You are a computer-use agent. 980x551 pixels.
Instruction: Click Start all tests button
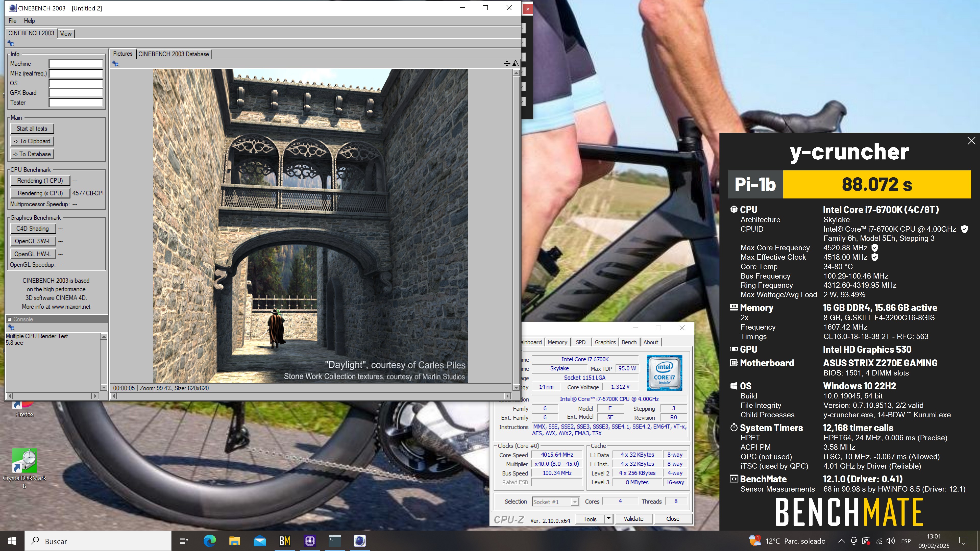32,129
